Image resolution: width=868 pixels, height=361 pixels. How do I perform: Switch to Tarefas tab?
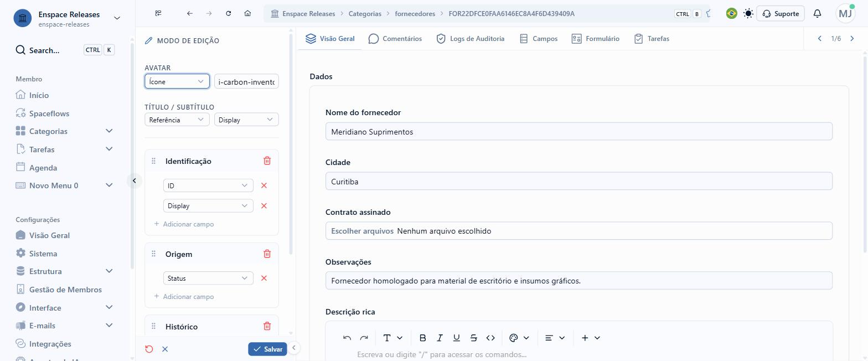click(652, 39)
